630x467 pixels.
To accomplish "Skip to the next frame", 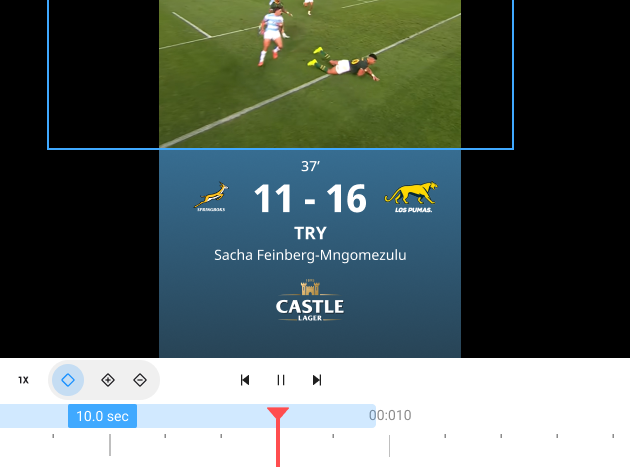I will pyautogui.click(x=317, y=380).
